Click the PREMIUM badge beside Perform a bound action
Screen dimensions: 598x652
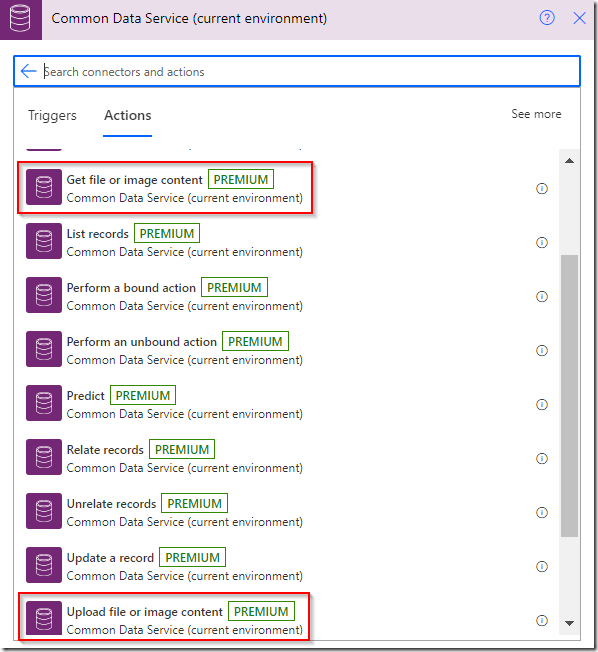click(234, 287)
